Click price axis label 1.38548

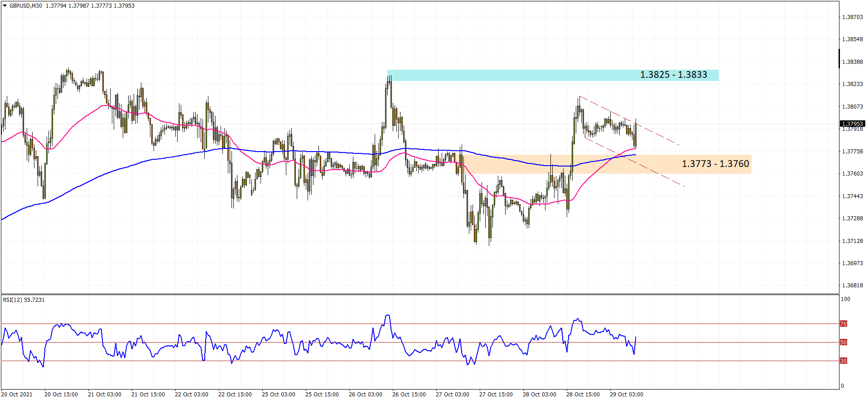852,39
